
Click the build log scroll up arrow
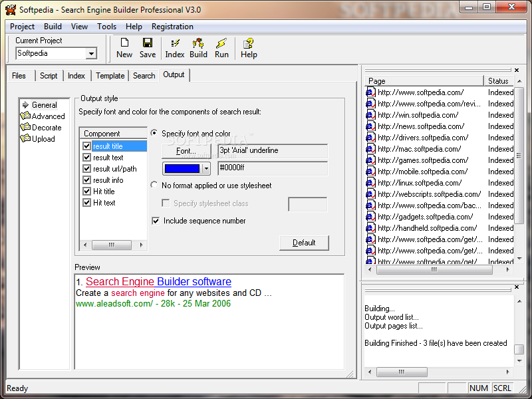tap(519, 301)
